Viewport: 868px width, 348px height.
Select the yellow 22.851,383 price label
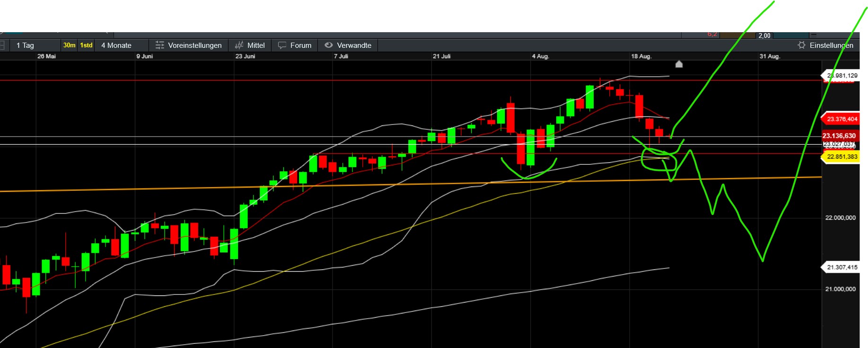(x=840, y=157)
